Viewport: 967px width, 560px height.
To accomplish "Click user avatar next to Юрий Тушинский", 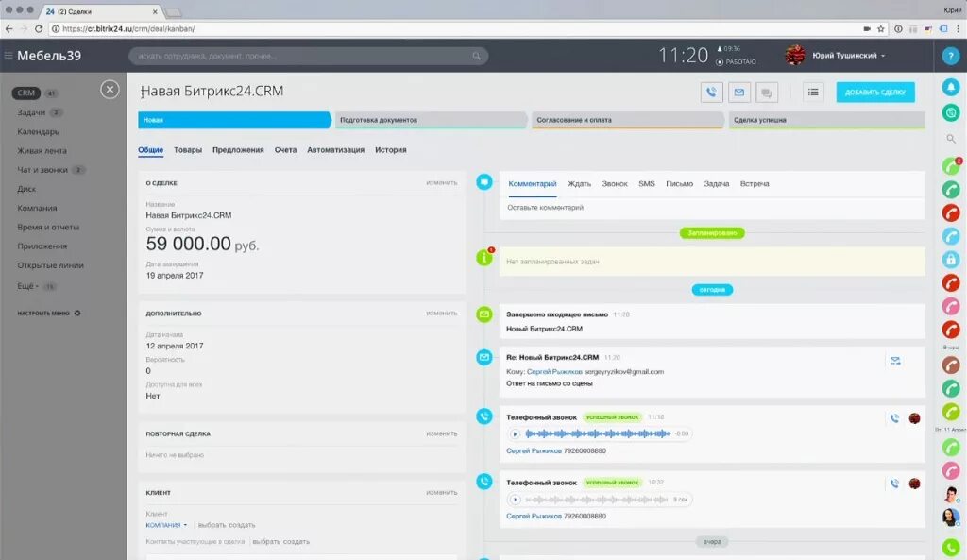I will (795, 56).
